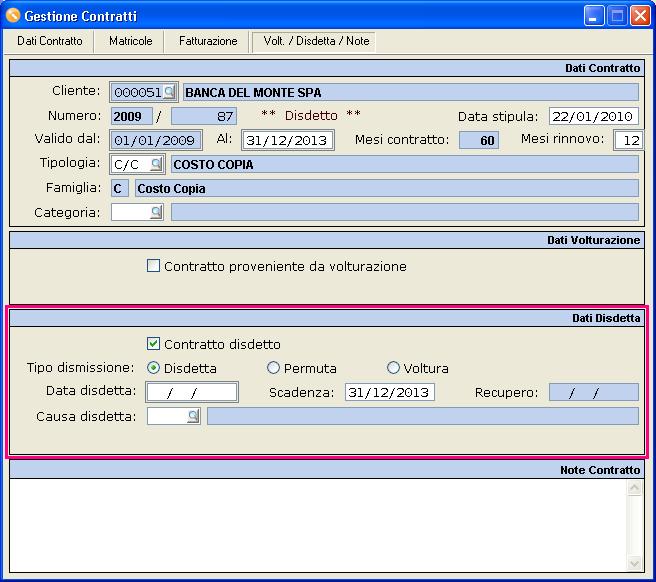
Task: Click the Note Contratto scrollbar down arrow
Action: (634, 563)
